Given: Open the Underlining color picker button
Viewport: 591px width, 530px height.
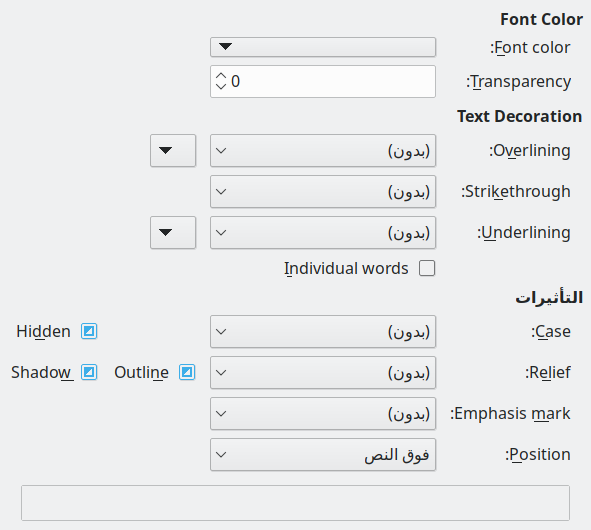Looking at the screenshot, I should [173, 233].
